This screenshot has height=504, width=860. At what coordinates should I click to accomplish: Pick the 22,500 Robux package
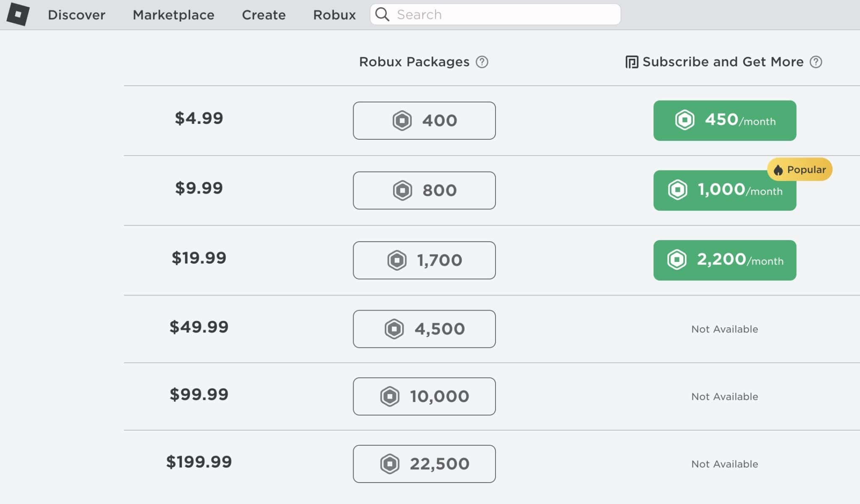(424, 464)
